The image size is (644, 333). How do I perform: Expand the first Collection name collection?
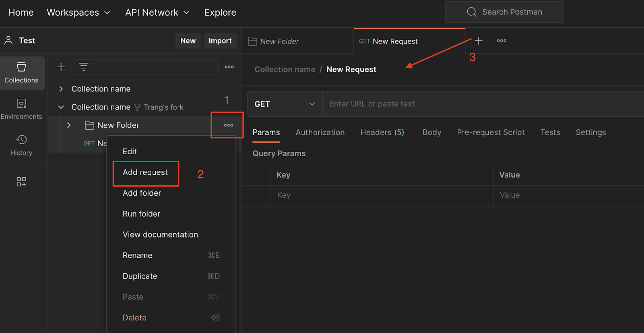click(x=61, y=89)
